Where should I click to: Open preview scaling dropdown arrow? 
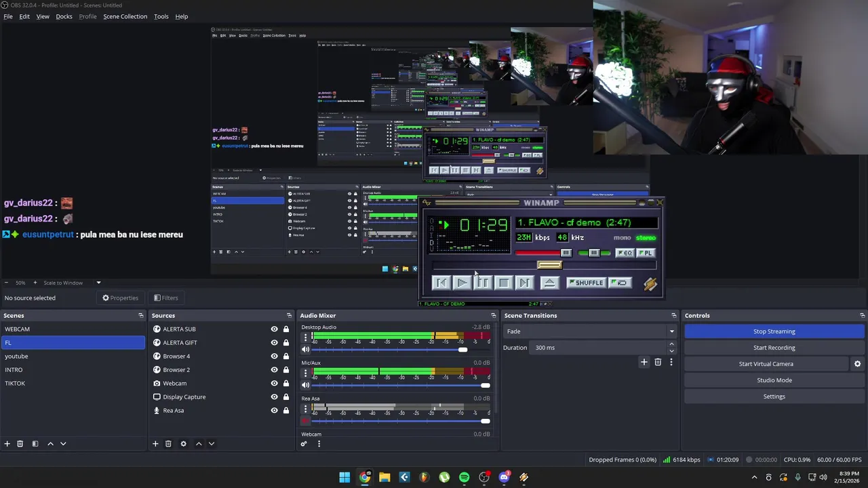pos(98,283)
